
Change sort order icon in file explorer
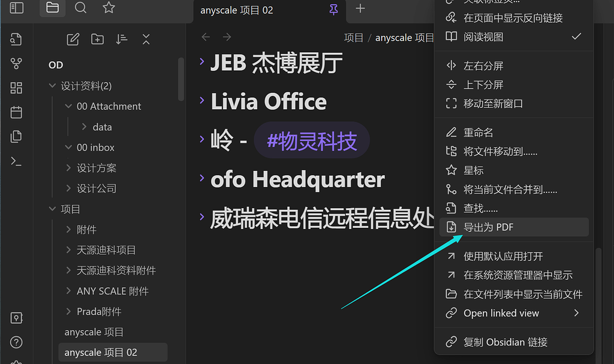point(122,39)
